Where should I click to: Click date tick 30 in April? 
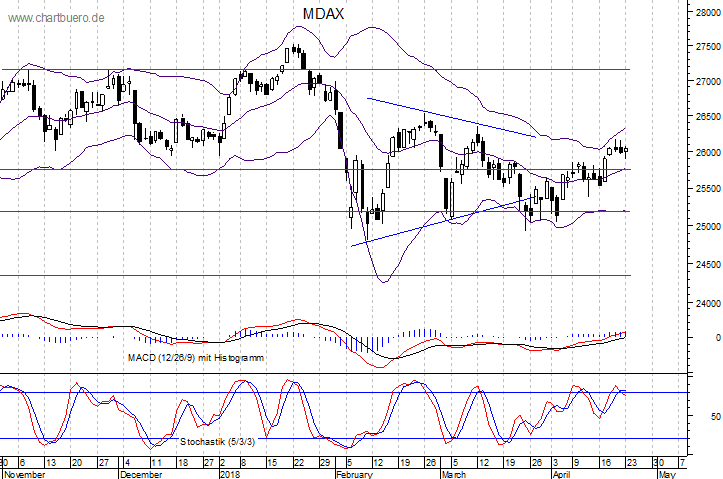[658, 463]
